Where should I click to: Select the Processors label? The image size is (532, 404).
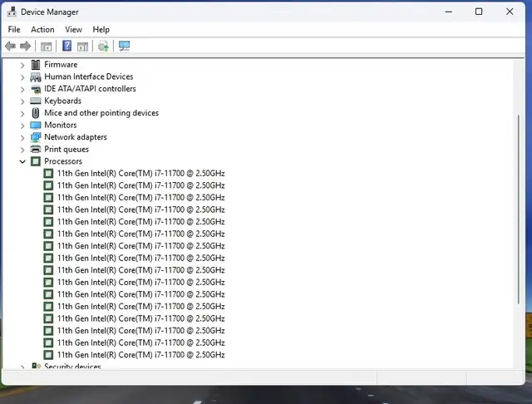(x=63, y=161)
